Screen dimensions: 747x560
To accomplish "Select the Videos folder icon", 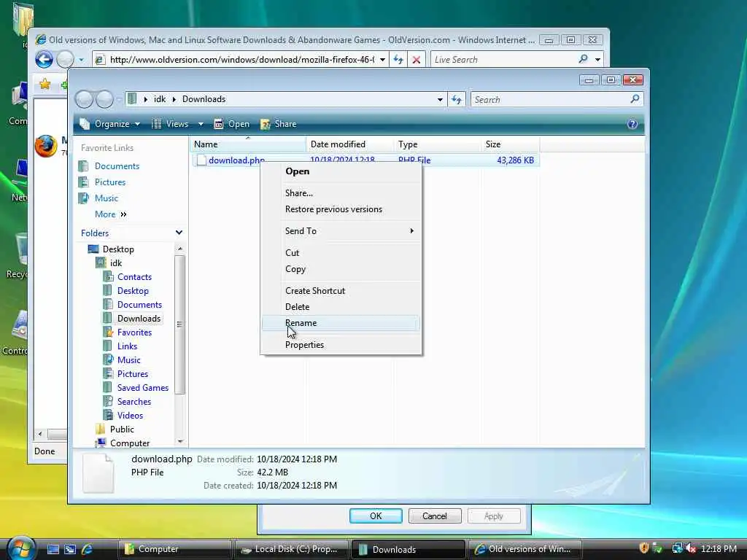I will point(109,415).
